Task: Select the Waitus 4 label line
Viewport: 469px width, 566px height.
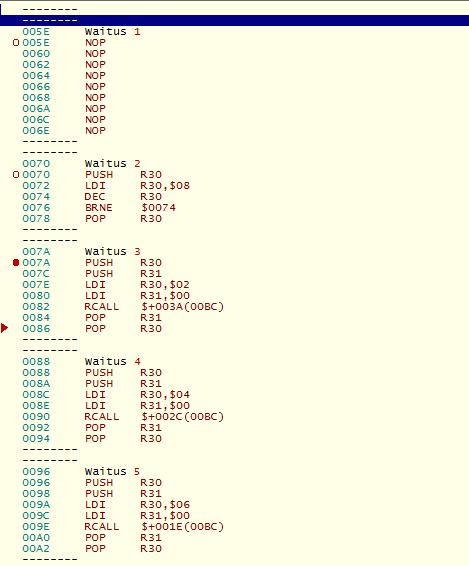Action: [234, 361]
